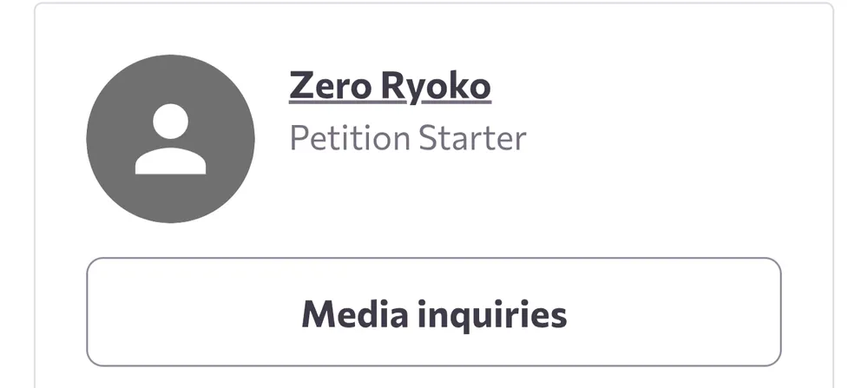Contact via the Media inquiries outlined button
The image size is (868, 388).
433,312
